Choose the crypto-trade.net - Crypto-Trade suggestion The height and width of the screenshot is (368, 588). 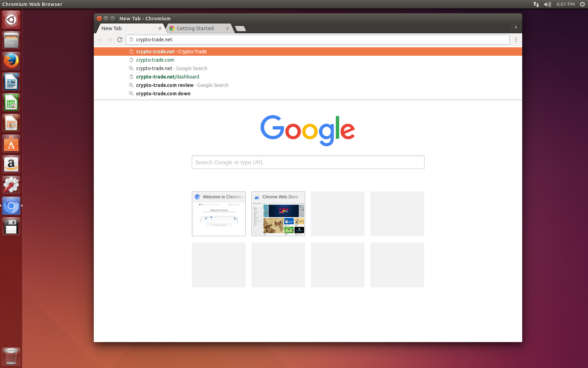pos(308,52)
